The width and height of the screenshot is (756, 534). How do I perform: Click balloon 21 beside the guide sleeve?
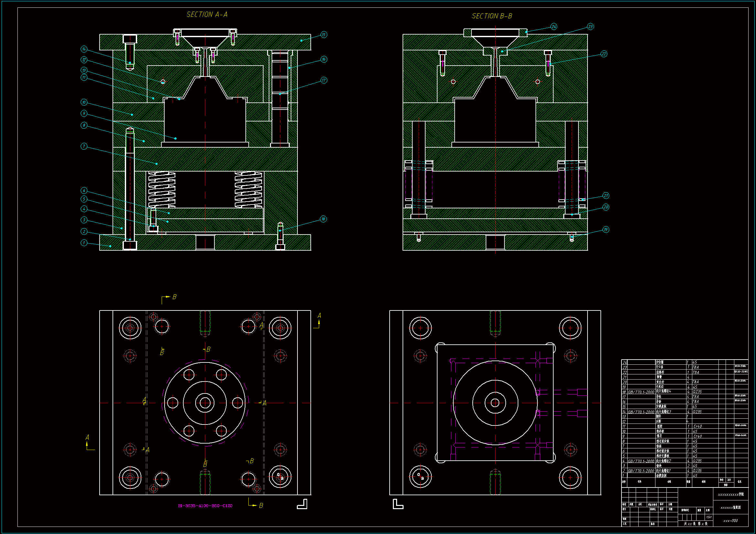pos(606,196)
